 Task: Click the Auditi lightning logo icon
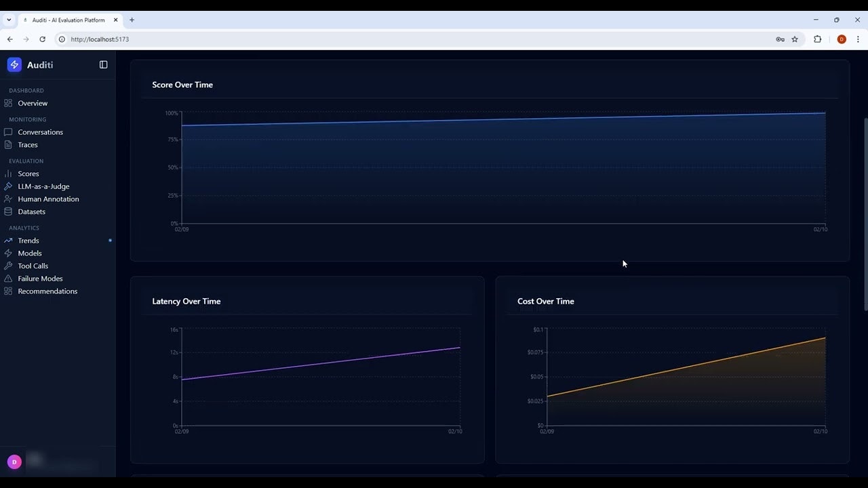pyautogui.click(x=14, y=64)
